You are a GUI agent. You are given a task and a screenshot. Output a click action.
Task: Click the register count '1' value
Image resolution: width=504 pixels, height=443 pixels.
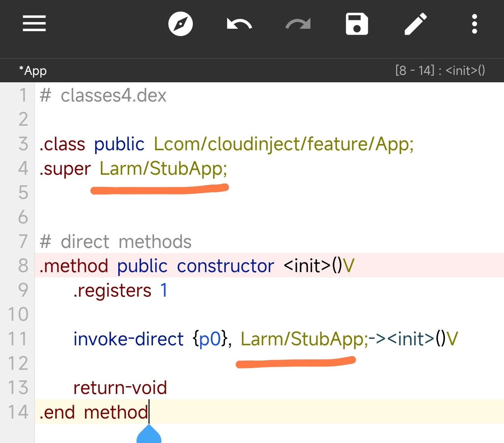[x=164, y=290]
